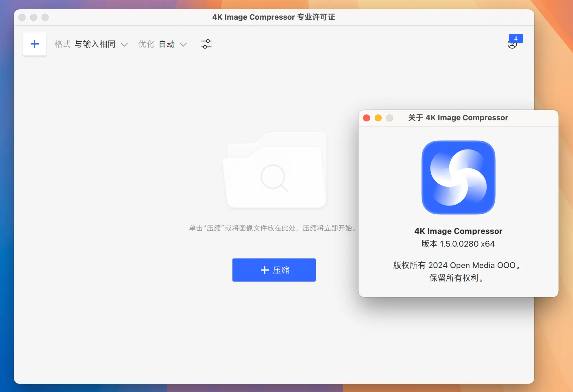Click the main window gray close button
Screen dimensions: 573x392
(x=22, y=17)
